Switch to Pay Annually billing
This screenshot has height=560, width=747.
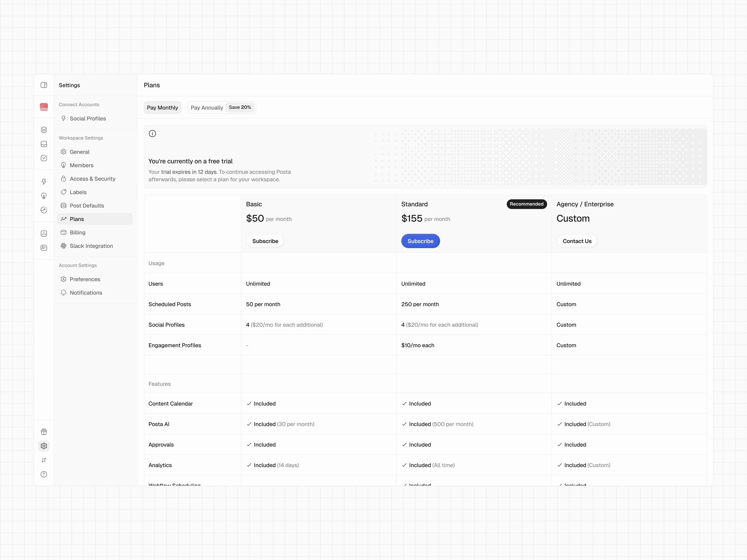[207, 108]
